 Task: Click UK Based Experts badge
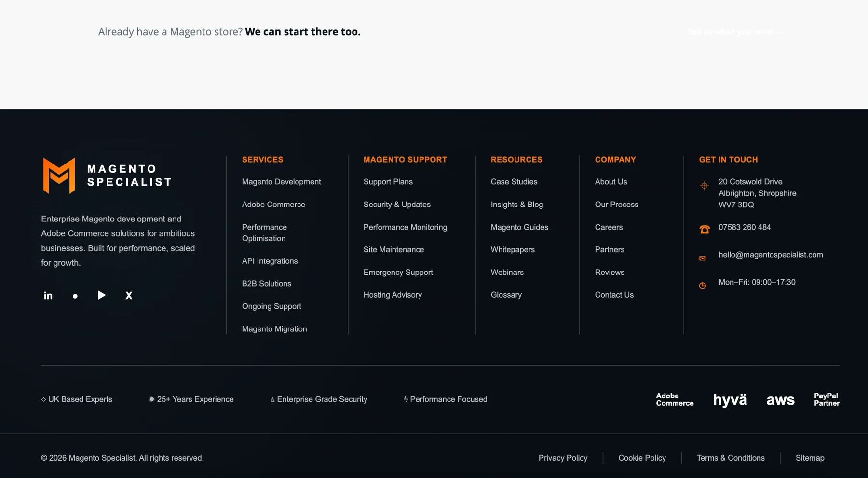77,399
